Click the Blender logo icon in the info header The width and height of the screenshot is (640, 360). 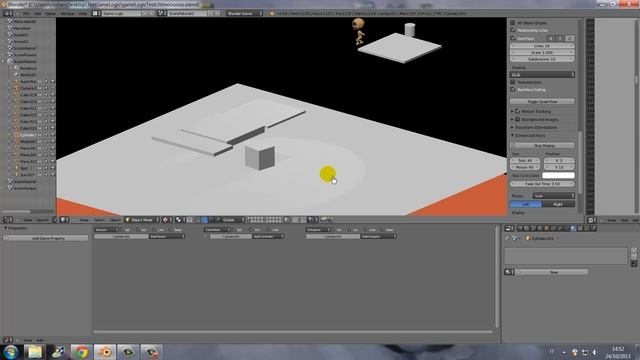272,13
